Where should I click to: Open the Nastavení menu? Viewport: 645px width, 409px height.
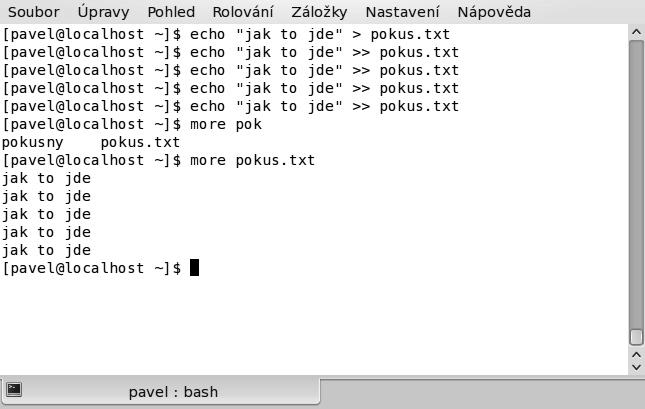tap(402, 12)
